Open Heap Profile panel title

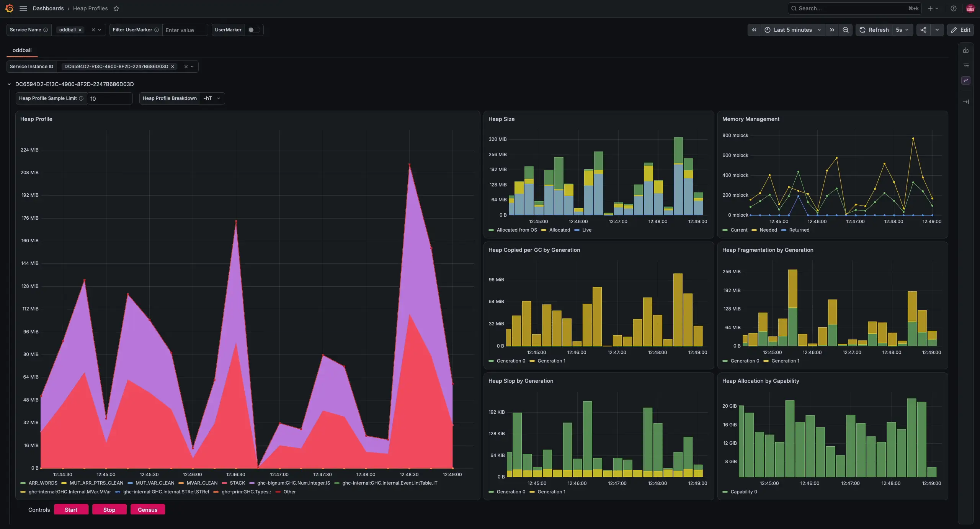click(x=36, y=119)
